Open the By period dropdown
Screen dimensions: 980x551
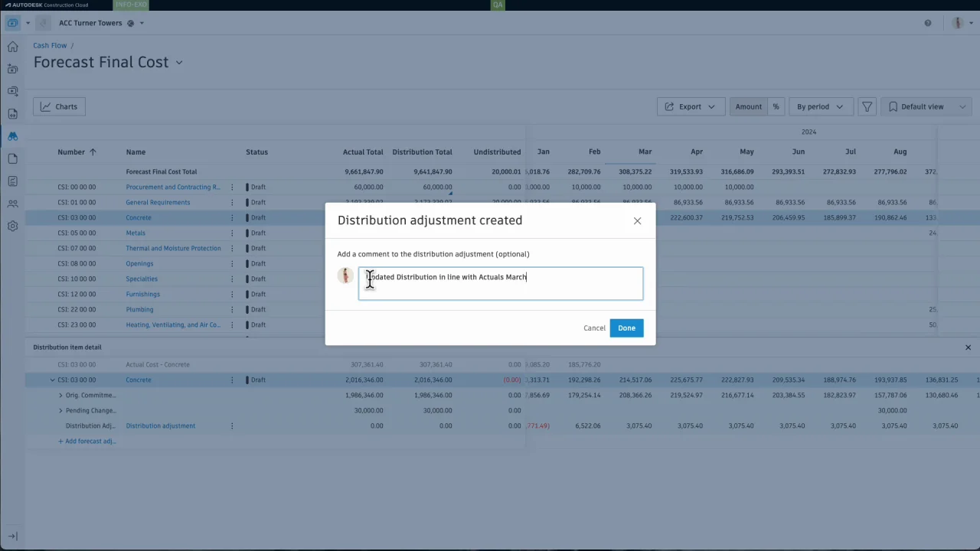[820, 107]
